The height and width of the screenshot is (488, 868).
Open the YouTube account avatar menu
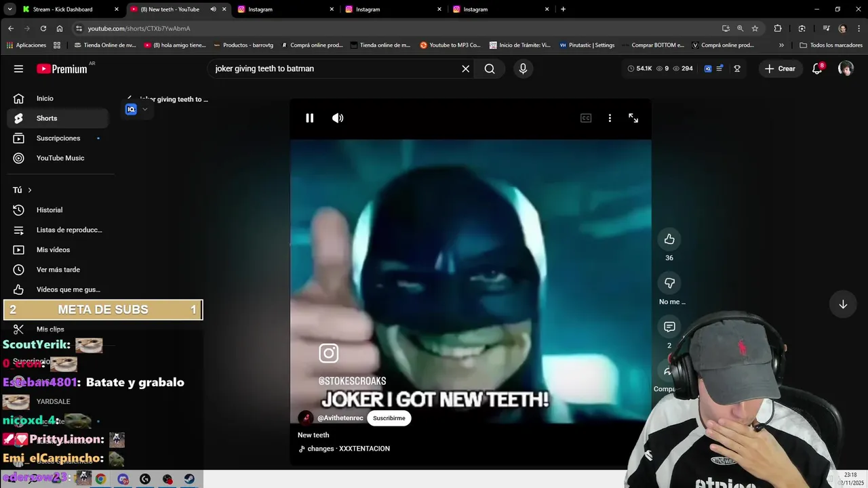tap(846, 68)
